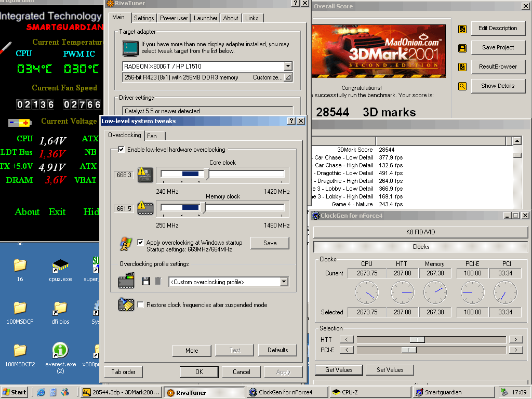
Task: Click magnifier icon beside Show Details
Action: [462, 86]
